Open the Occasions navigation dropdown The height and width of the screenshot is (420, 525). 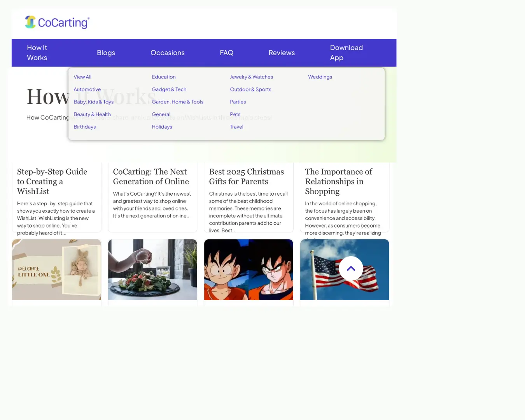coord(168,52)
